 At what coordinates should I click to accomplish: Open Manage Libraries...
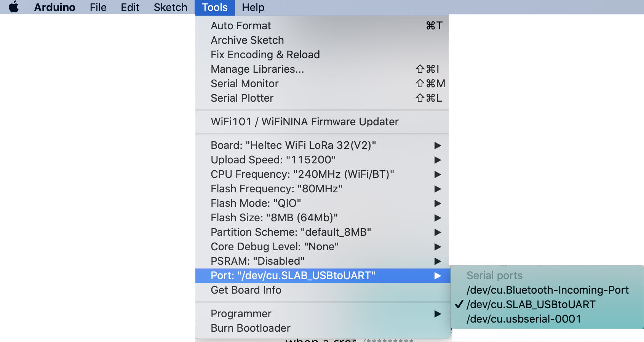[x=257, y=69]
